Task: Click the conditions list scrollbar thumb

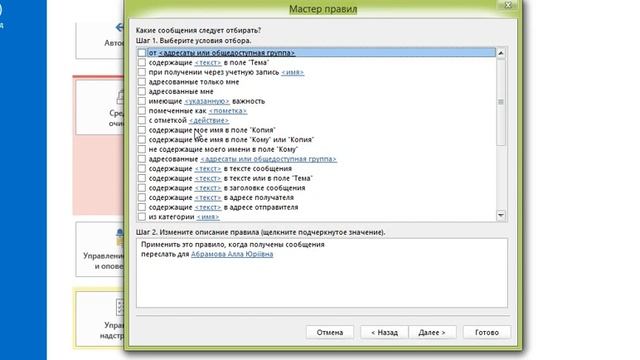Action: [x=501, y=102]
